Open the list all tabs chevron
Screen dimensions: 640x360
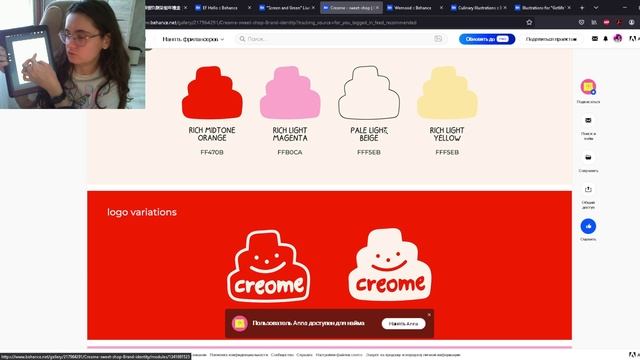tap(596, 7)
